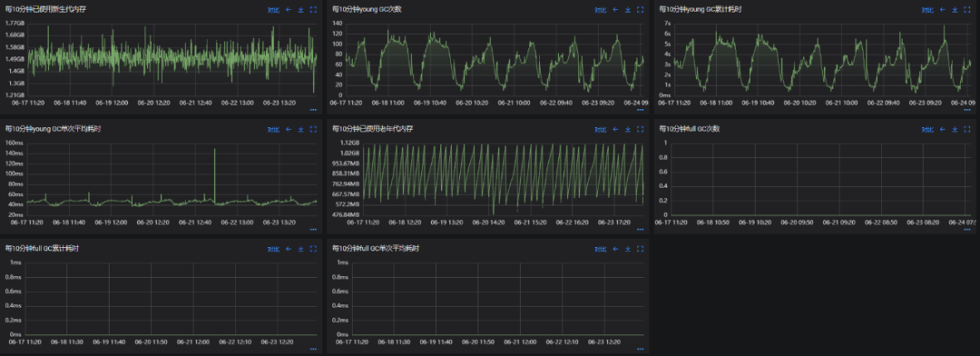Click back arrow on 每10分钟已使用新生代内存 panel

[x=289, y=10]
